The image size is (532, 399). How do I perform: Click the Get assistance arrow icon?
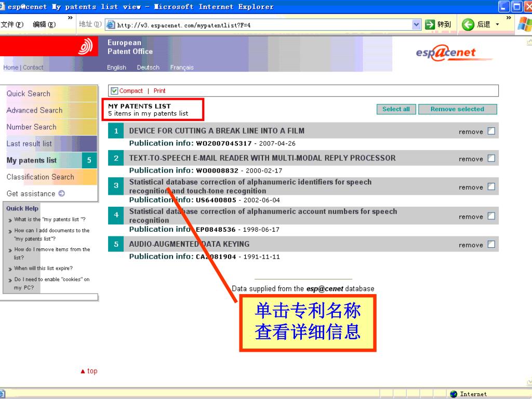pyautogui.click(x=61, y=193)
